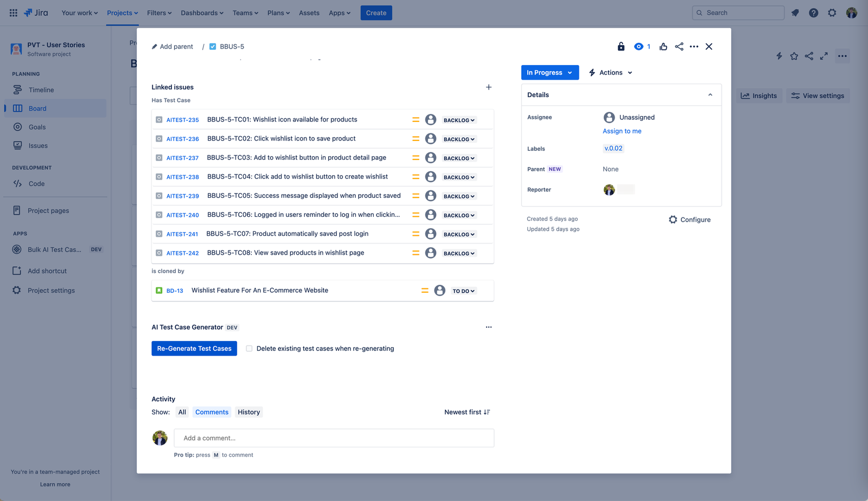The width and height of the screenshot is (868, 501).
Task: Click the Add a comment field
Action: tap(334, 438)
